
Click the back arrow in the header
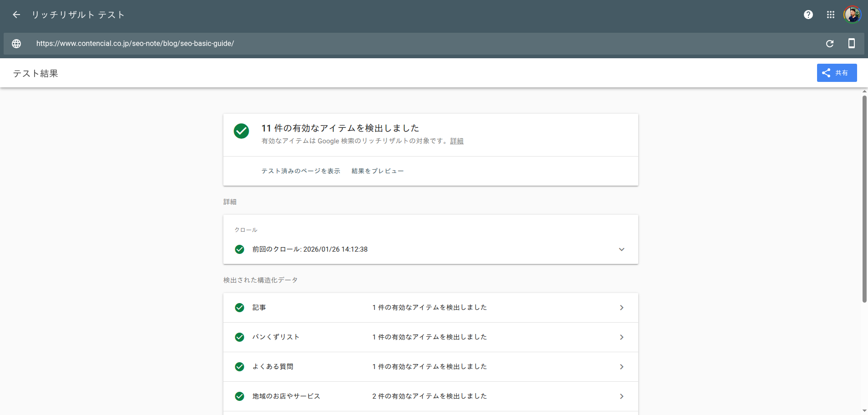pyautogui.click(x=16, y=15)
